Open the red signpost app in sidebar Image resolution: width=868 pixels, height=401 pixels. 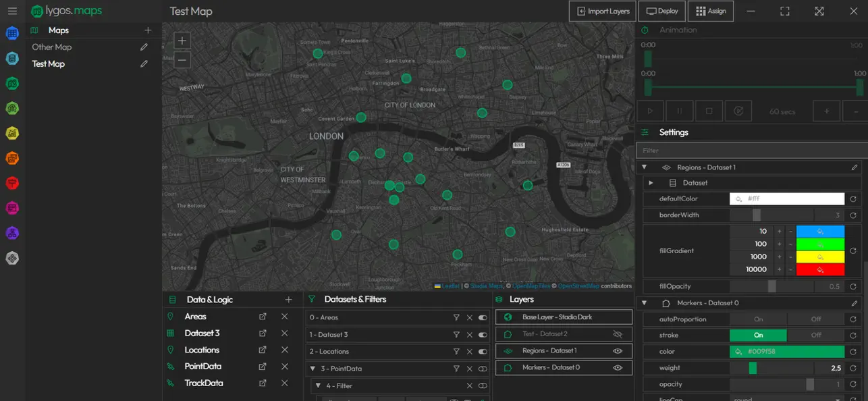coord(12,184)
